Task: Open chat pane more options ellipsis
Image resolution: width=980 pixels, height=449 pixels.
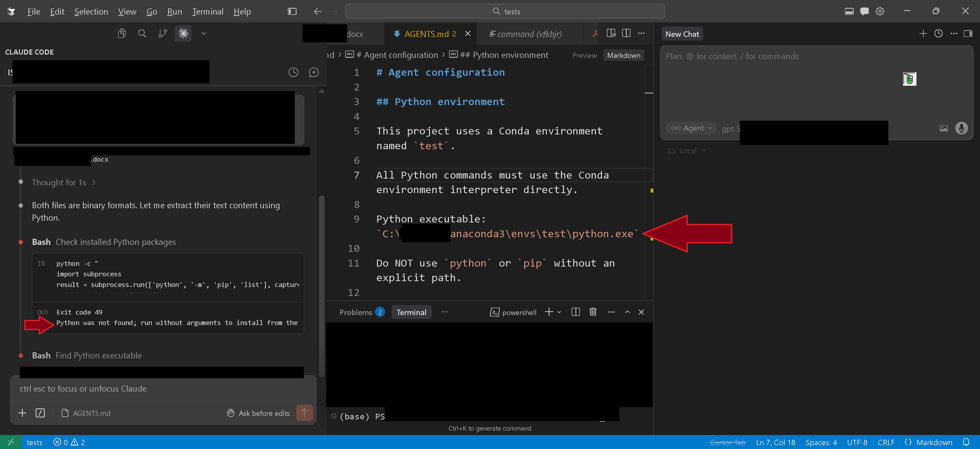Action: pyautogui.click(x=954, y=33)
